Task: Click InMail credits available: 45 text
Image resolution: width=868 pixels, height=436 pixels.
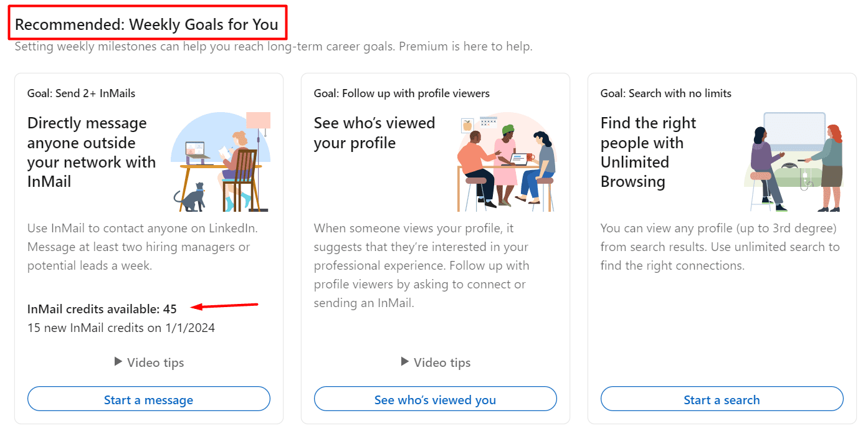Action: pyautogui.click(x=102, y=308)
